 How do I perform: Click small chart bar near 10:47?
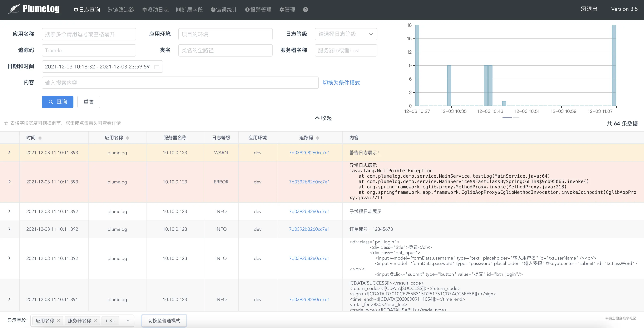point(504,103)
